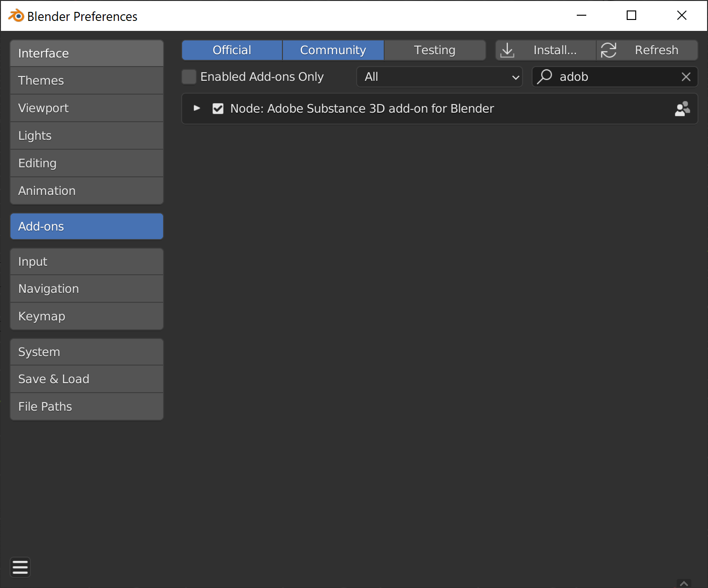Open the hamburger menu at bottom left
This screenshot has height=588, width=708.
(x=20, y=567)
